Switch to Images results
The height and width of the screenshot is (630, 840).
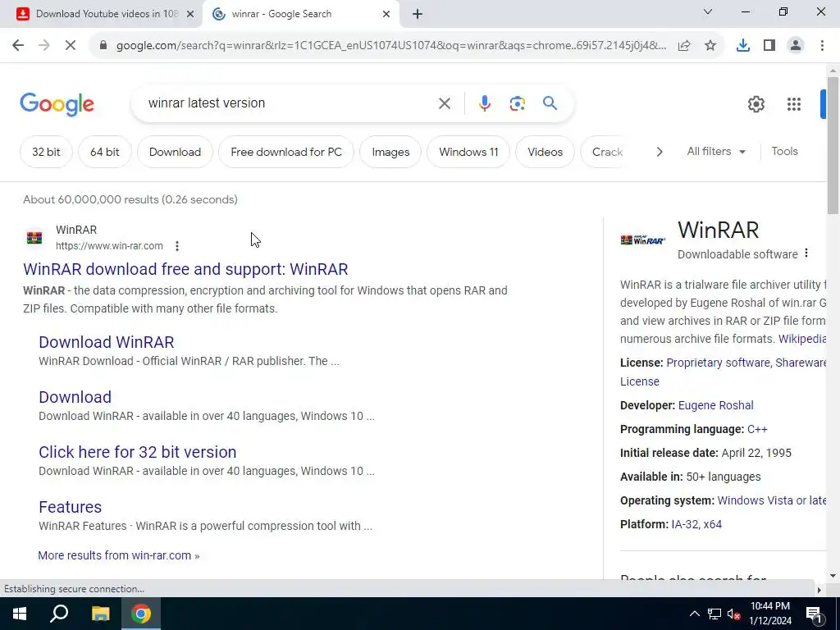(x=390, y=152)
